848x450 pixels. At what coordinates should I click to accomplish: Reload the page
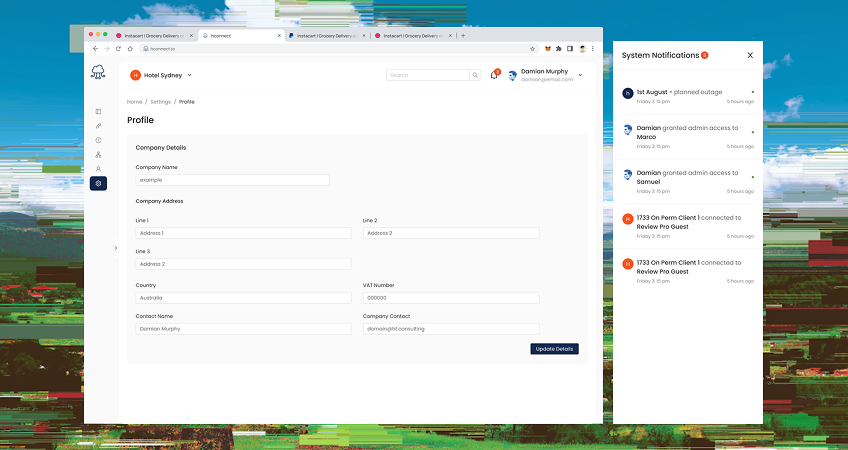118,49
